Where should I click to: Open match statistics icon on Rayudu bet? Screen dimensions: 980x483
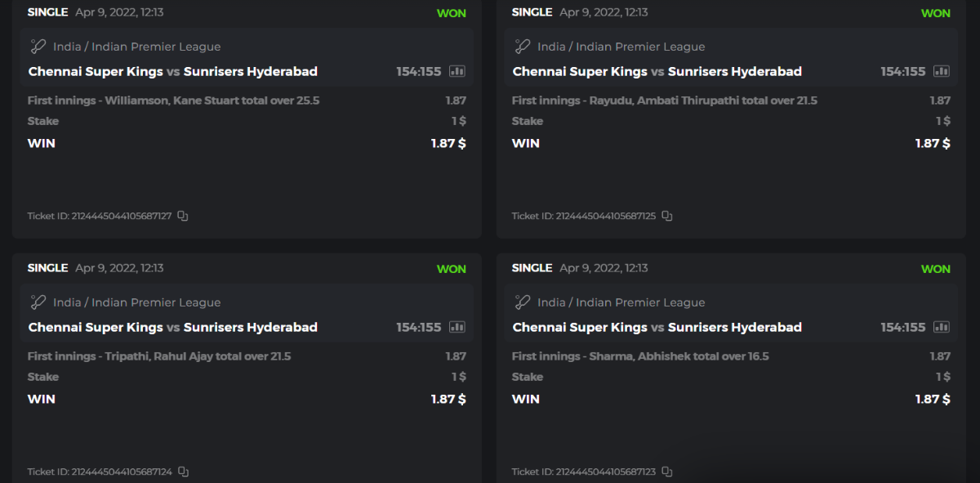coord(942,71)
